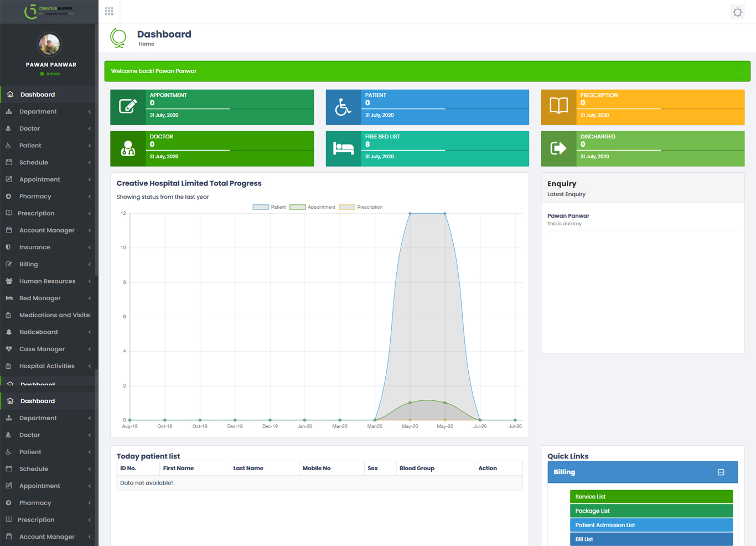Toggle Appointment series in chart legend
This screenshot has height=546, width=756.
313,207
